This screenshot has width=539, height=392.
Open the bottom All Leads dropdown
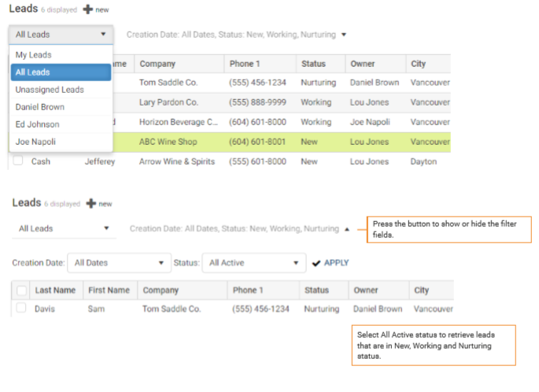pos(64,229)
